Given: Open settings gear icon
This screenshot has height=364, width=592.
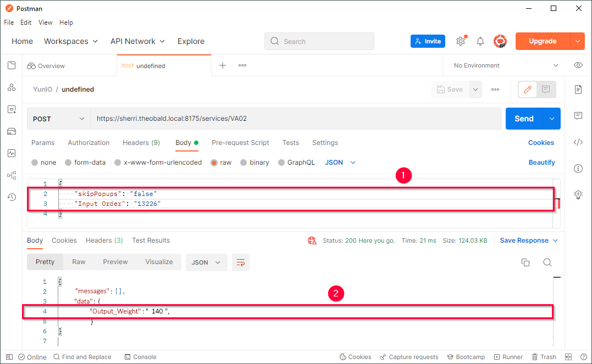Looking at the screenshot, I should tap(461, 41).
